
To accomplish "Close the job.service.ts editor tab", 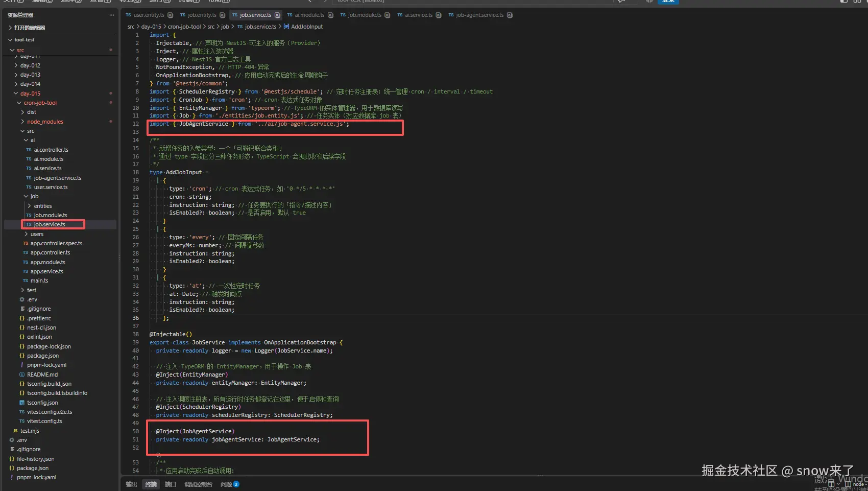I will click(x=277, y=15).
